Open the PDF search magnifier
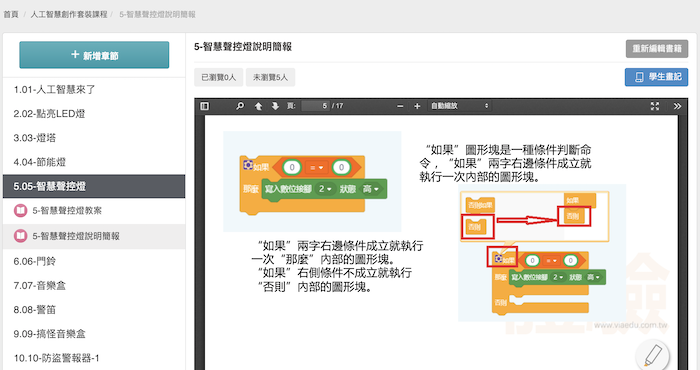Screen dimensions: 700x370 click(240, 106)
